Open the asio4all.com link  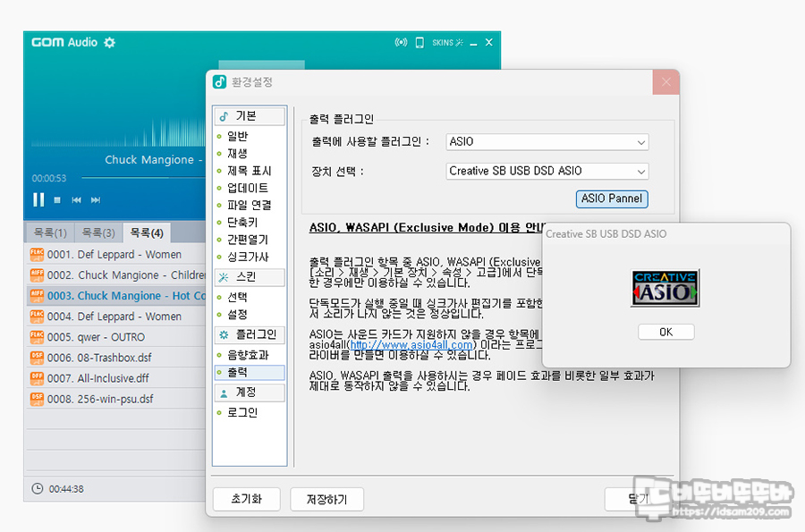point(411,345)
